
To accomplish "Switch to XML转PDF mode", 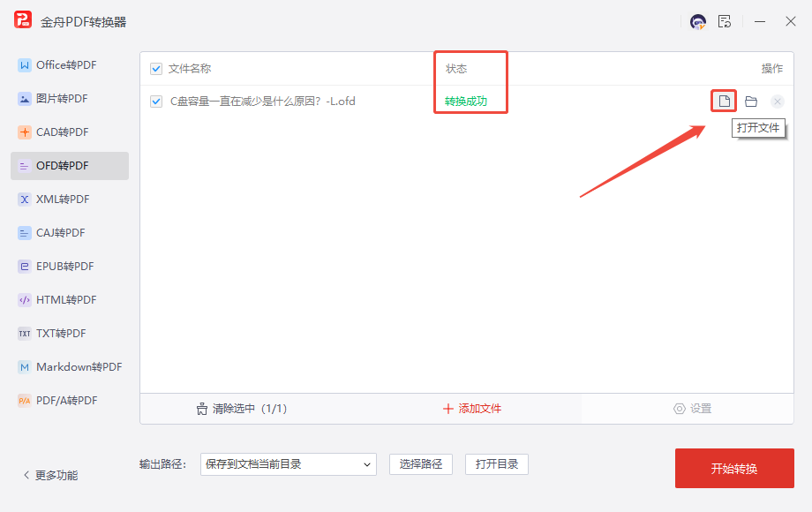I will click(70, 200).
